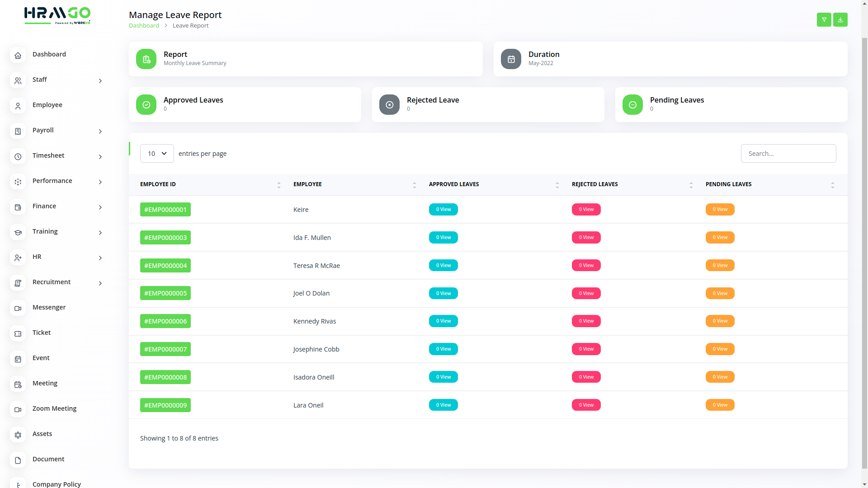Expand the Recruitment menu chevron
The image size is (868, 488).
click(100, 283)
